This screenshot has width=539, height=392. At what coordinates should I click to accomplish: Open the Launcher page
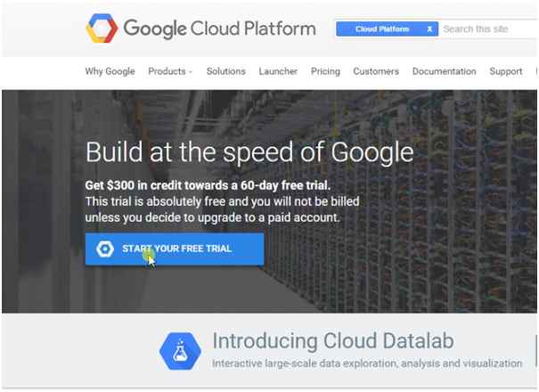tap(278, 71)
